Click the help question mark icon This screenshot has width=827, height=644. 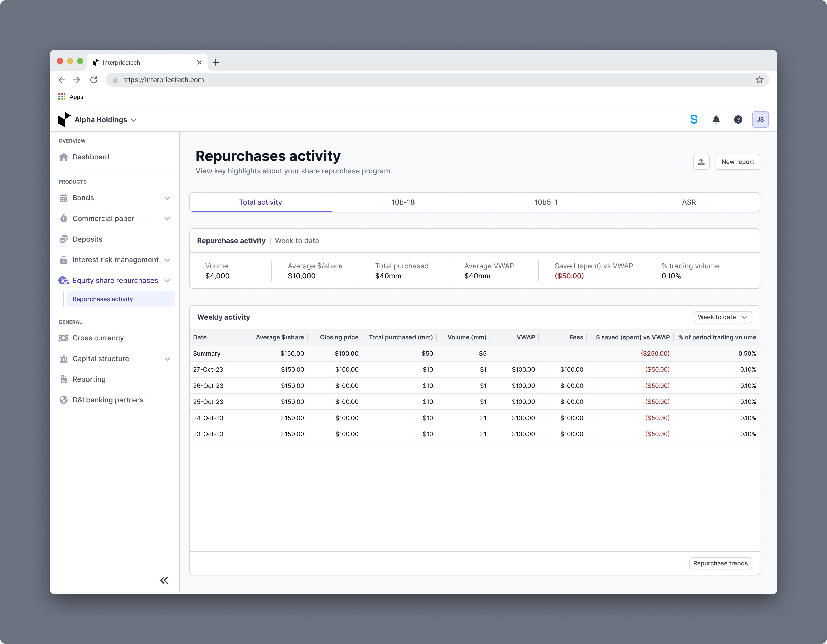coord(738,120)
